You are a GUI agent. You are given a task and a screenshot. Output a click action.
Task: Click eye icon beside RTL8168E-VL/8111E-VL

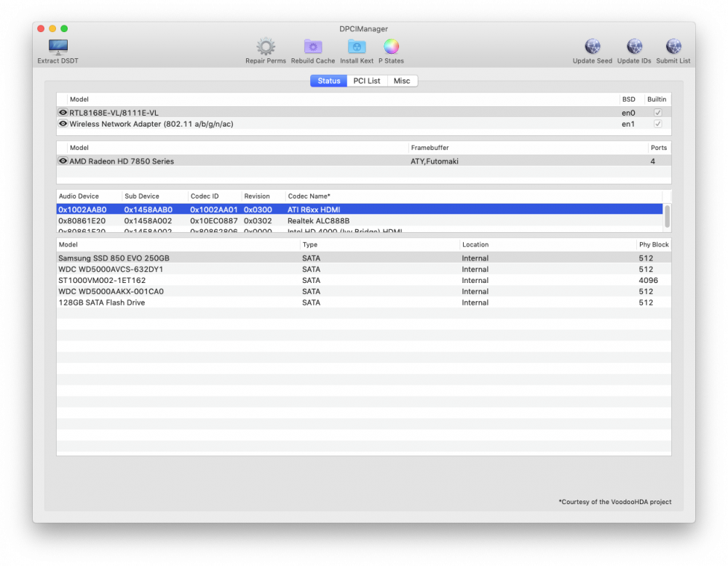coord(63,112)
